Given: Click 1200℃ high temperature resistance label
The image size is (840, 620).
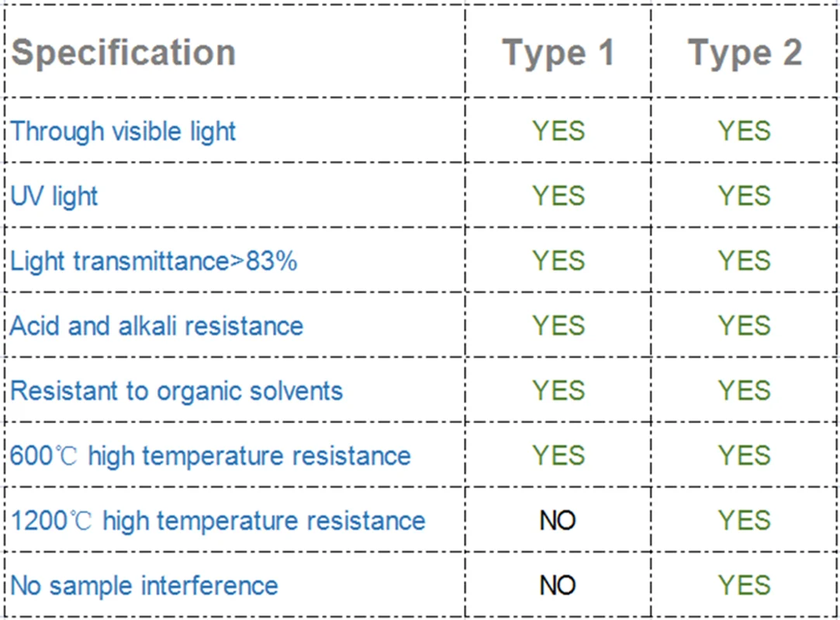Looking at the screenshot, I should pos(218,520).
